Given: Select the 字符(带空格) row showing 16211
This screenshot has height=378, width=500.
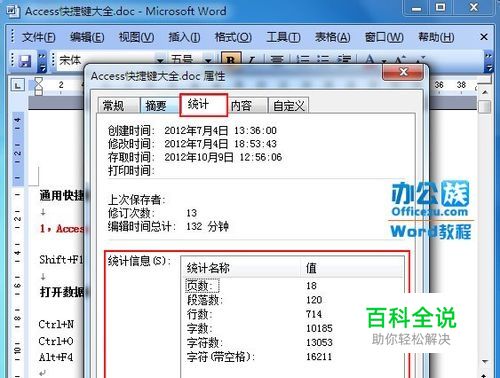Looking at the screenshot, I should point(293,357).
